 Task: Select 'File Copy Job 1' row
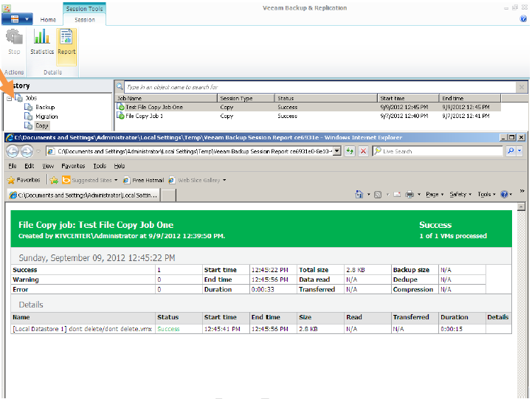click(308, 116)
